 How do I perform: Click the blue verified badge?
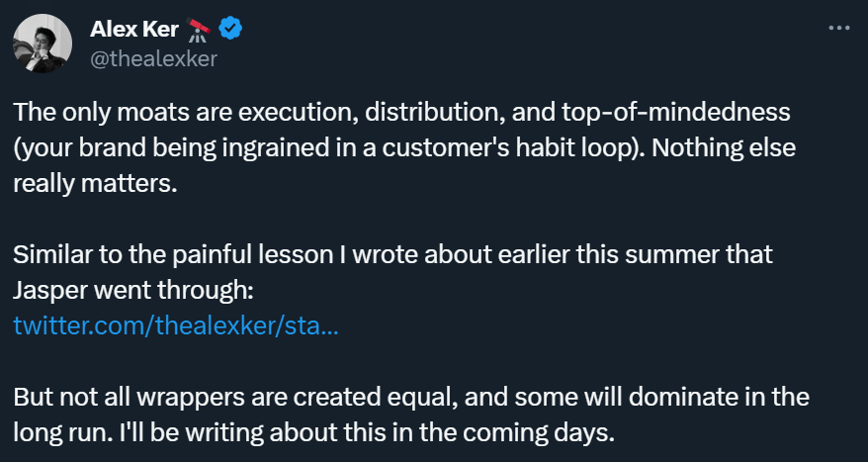230,29
